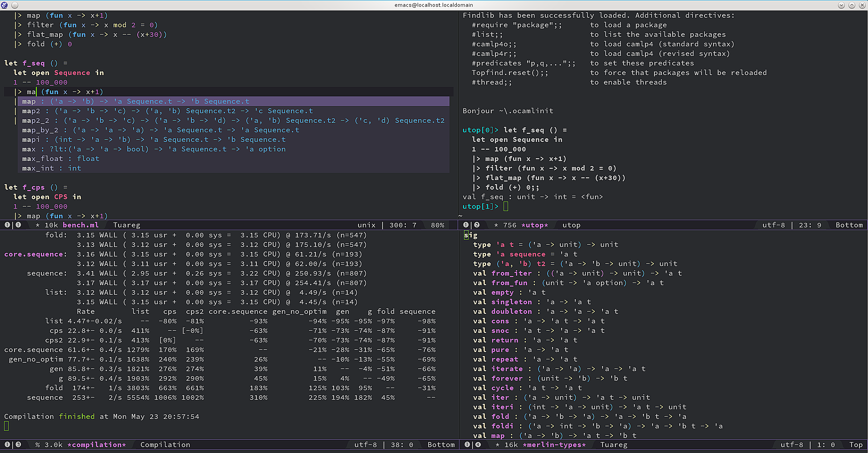This screenshot has height=453, width=868.
Task: Click the Emacs logo icon in the title bar
Action: 5,5
